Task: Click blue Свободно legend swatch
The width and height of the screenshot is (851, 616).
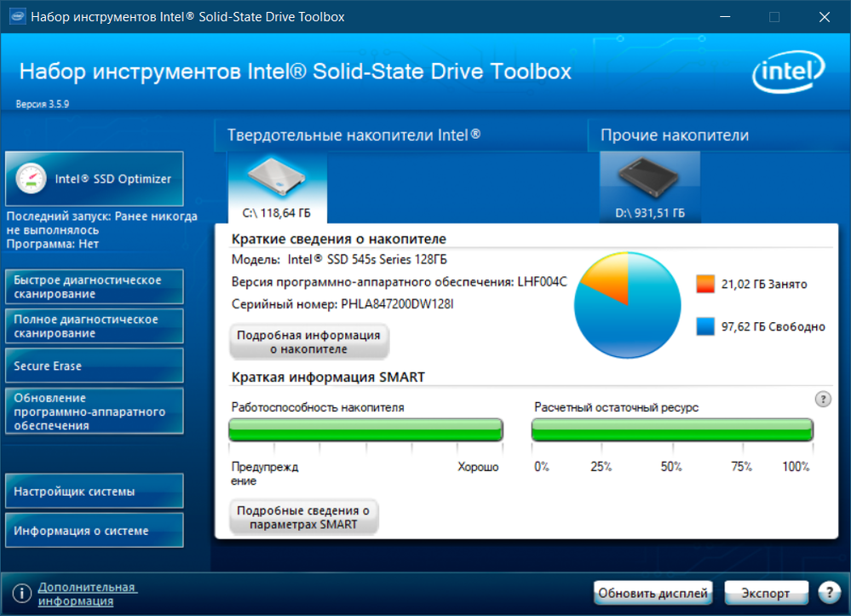Action: click(704, 326)
